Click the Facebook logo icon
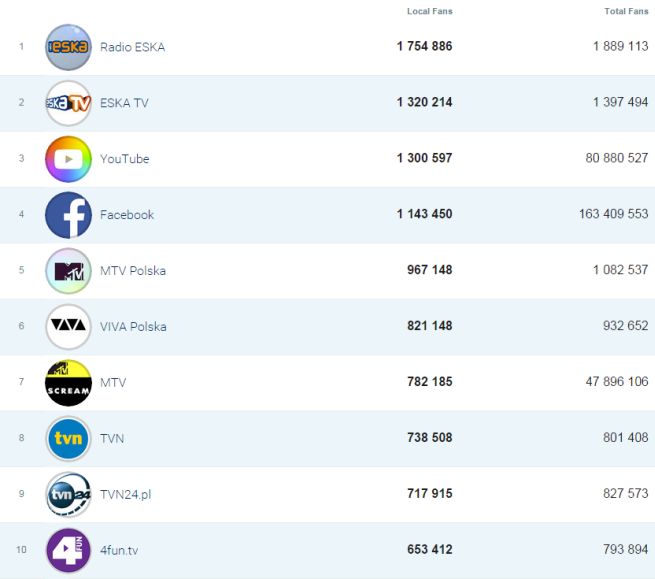Viewport: 655px width, 579px height. click(x=68, y=215)
